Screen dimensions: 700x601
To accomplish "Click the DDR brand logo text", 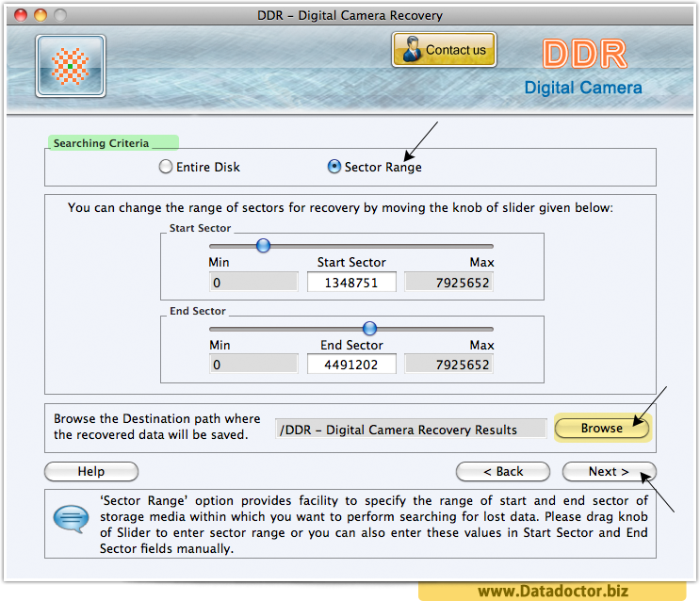I will pos(584,54).
